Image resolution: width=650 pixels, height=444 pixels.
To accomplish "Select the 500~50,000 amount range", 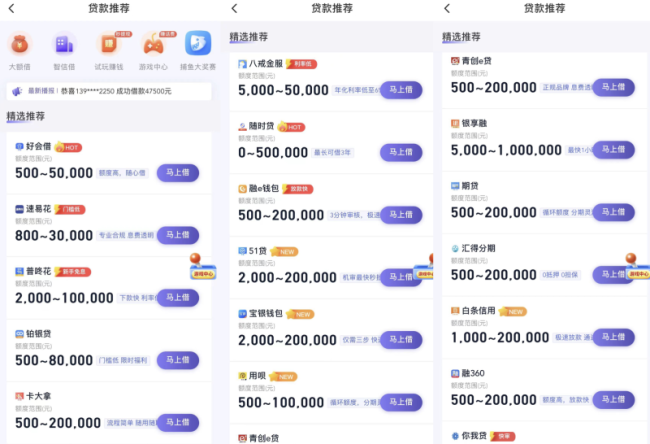I will [x=54, y=173].
